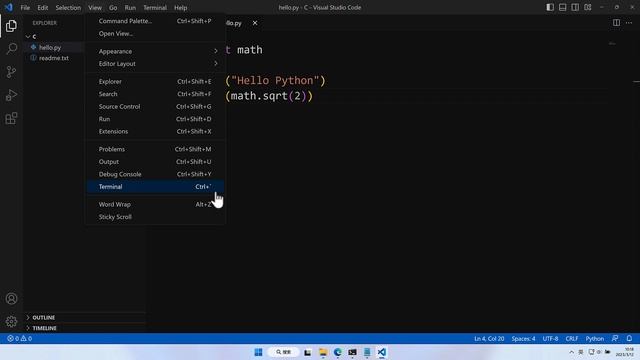Expand the OUTLINE section

pyautogui.click(x=44, y=318)
